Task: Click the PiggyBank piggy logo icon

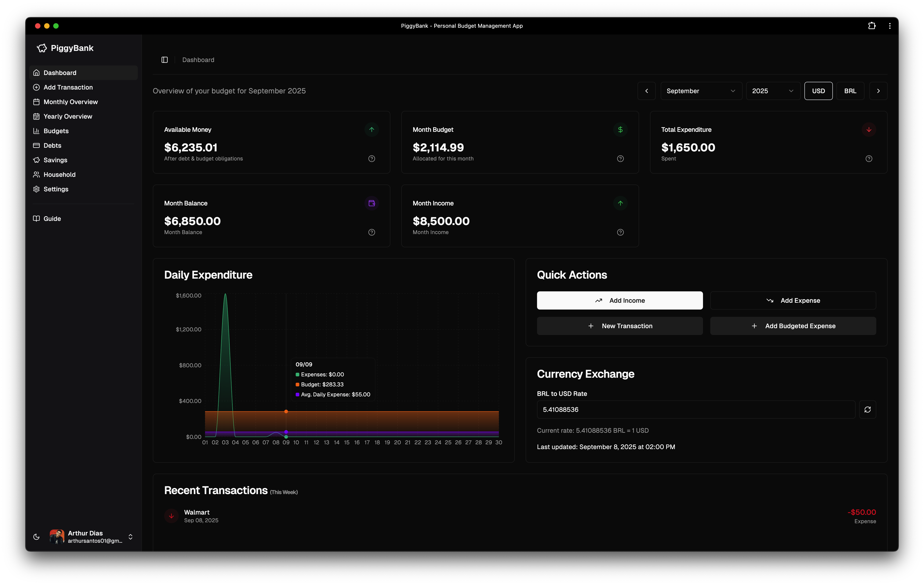Action: click(42, 48)
